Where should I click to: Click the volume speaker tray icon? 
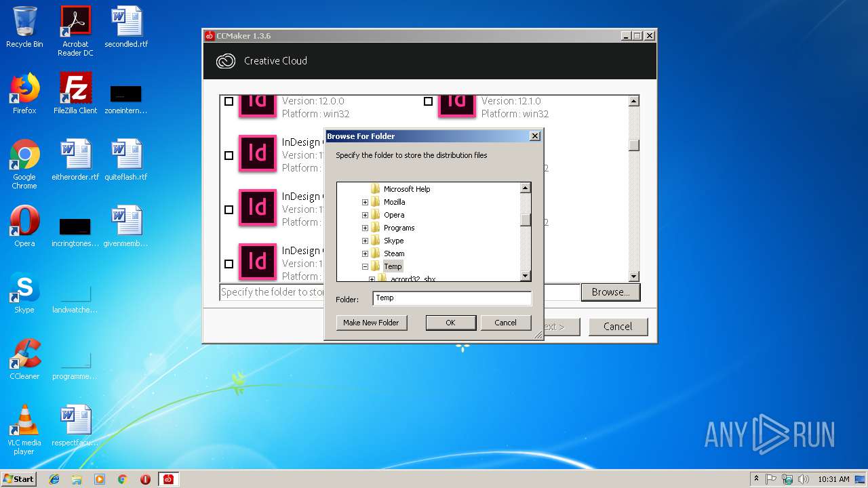click(802, 479)
